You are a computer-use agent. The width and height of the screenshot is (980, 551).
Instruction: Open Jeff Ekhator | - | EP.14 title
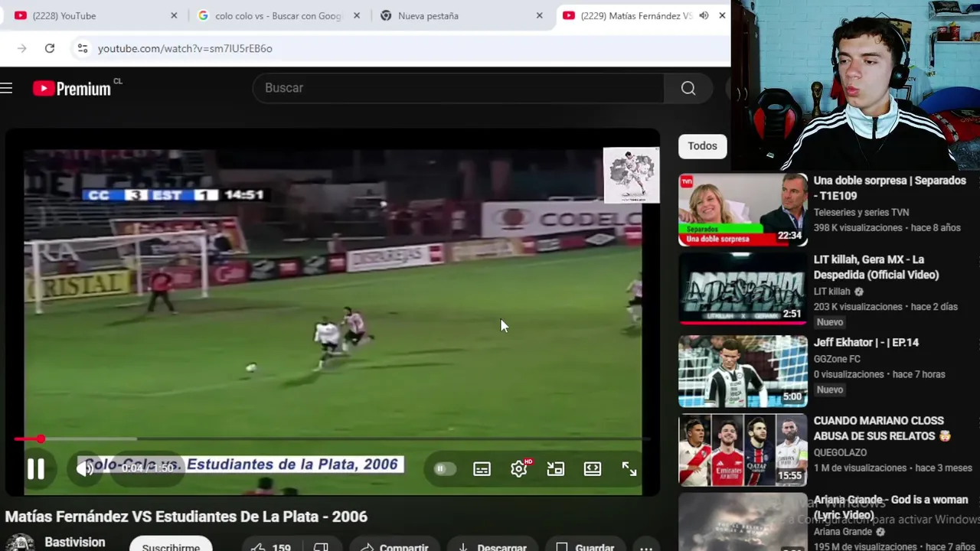tap(866, 343)
